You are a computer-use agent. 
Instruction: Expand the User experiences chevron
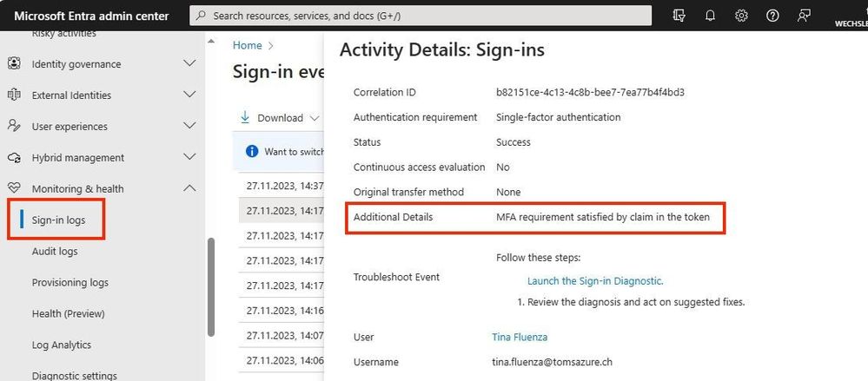[189, 126]
